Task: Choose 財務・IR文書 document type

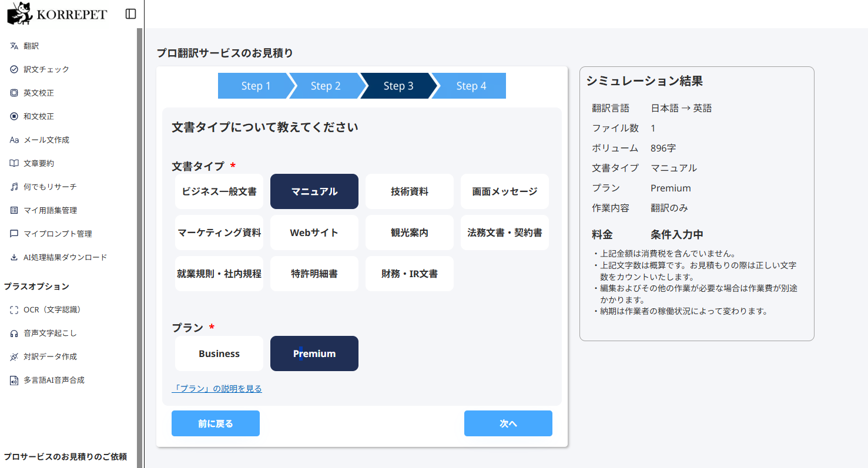Action: click(x=410, y=274)
